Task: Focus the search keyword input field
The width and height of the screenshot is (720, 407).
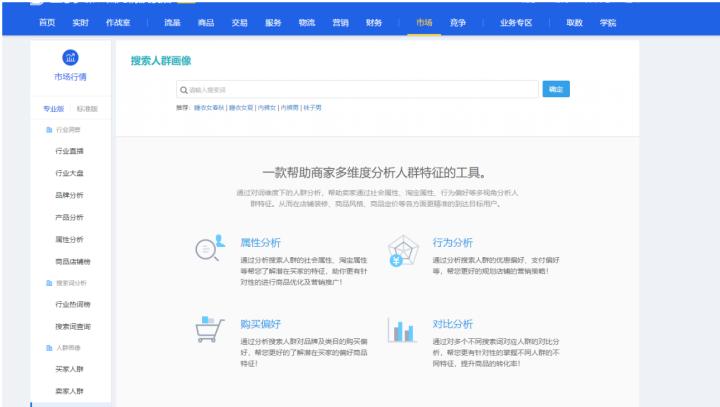Action: [357, 90]
